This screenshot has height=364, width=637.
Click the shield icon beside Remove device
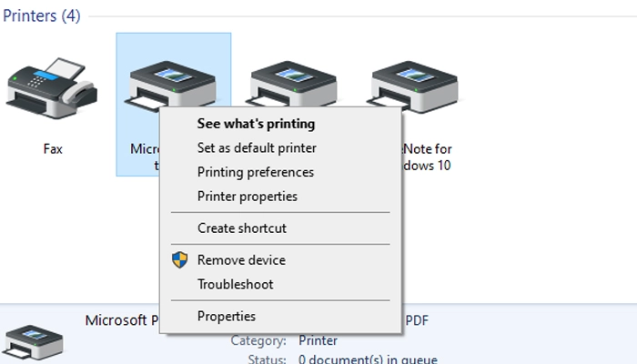click(x=179, y=260)
